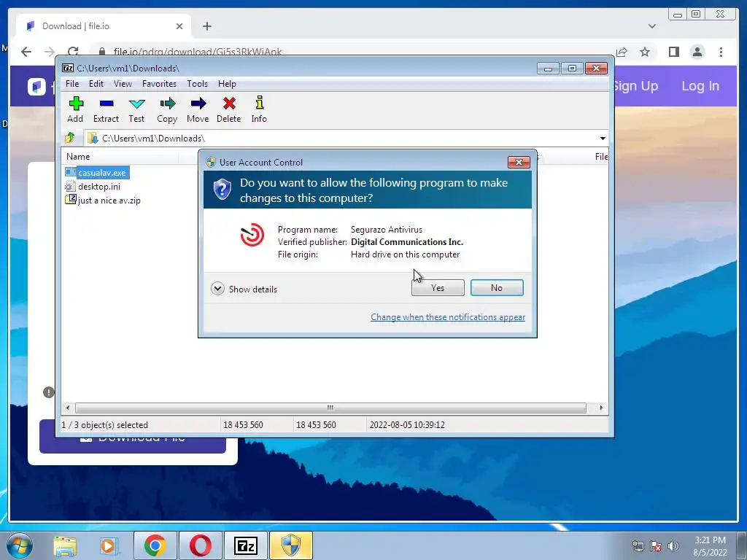The image size is (747, 560).
Task: Close the file.io Download tab
Action: pos(179,26)
